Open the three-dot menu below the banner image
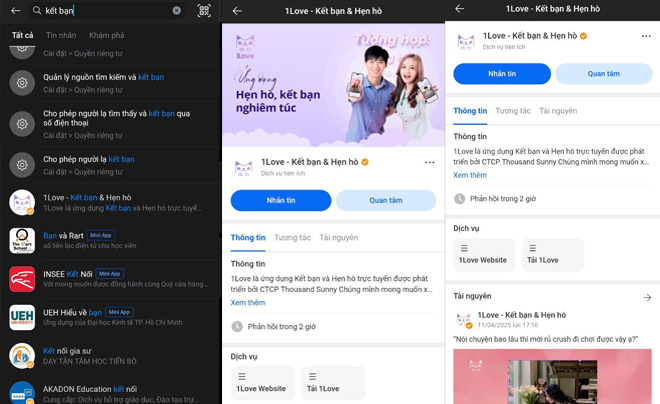 pos(429,163)
